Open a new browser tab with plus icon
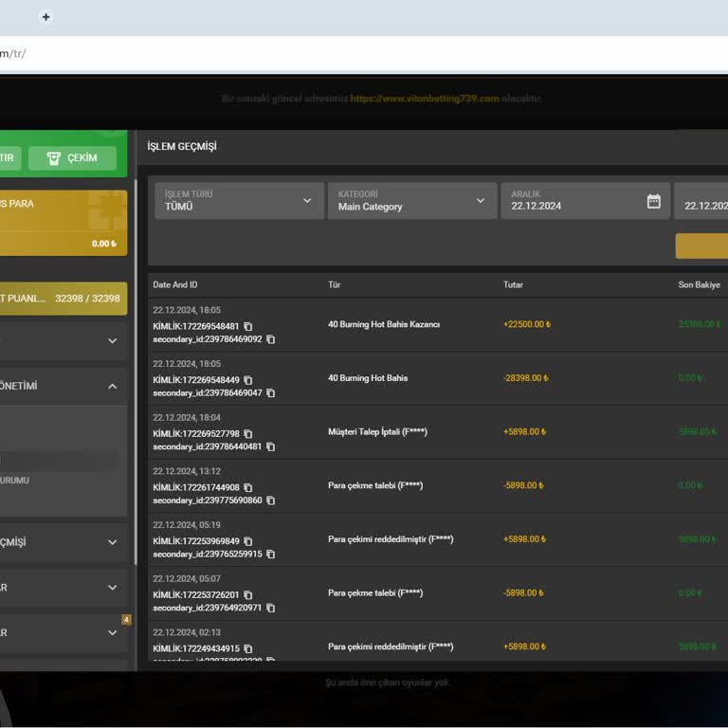 [x=45, y=16]
